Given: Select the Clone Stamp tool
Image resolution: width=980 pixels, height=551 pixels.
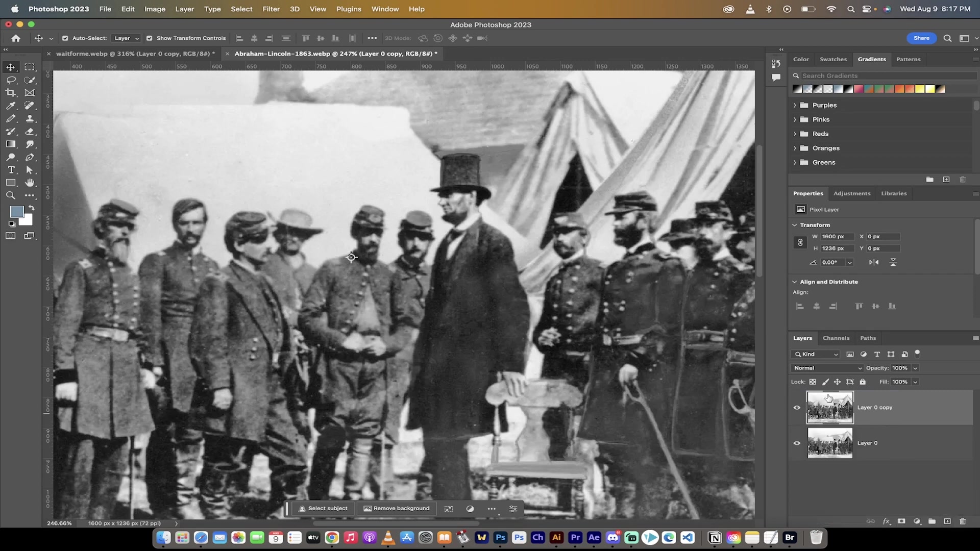Looking at the screenshot, I should coord(30,118).
